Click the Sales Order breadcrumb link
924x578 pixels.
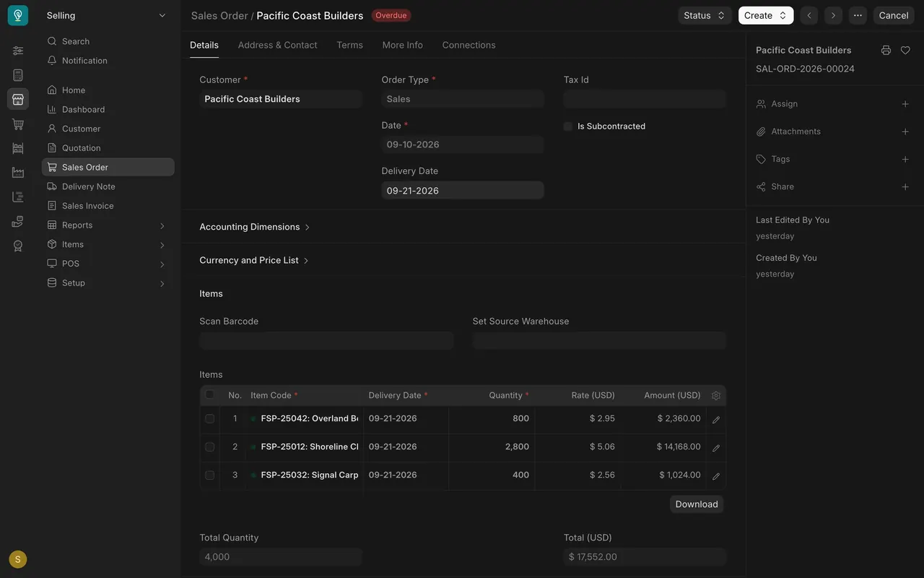tap(219, 15)
